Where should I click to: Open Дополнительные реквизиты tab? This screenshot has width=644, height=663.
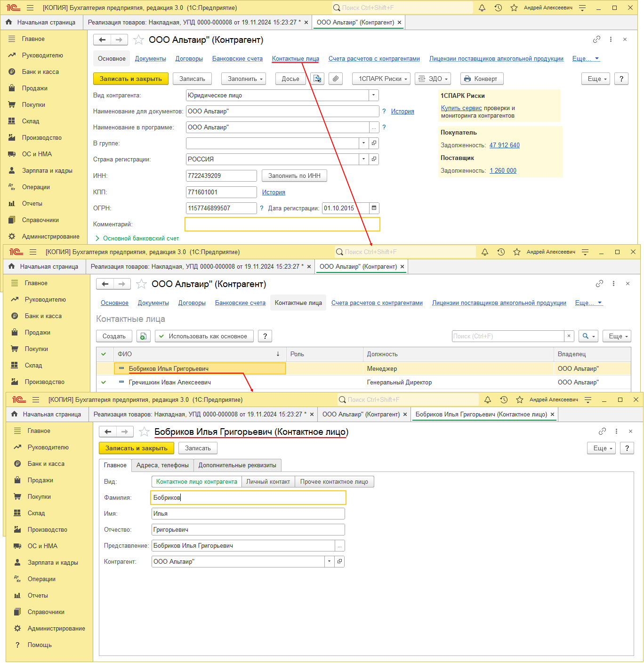click(237, 465)
